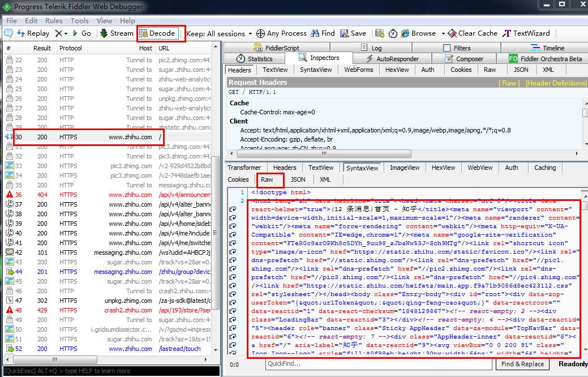Viewport: 588px width, 377px height.
Task: Select session 48 with 429 result
Action: tap(108, 310)
